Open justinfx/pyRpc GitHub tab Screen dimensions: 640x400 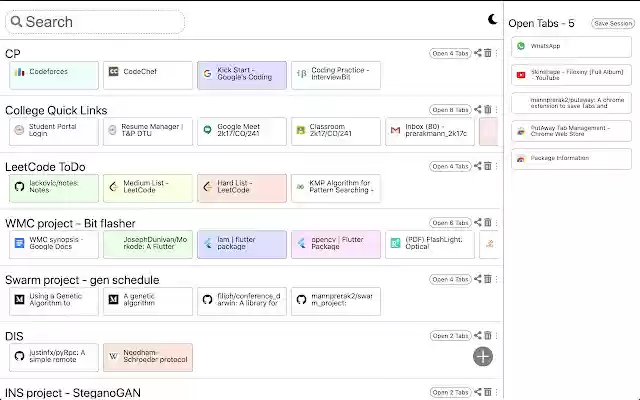pyautogui.click(x=54, y=358)
